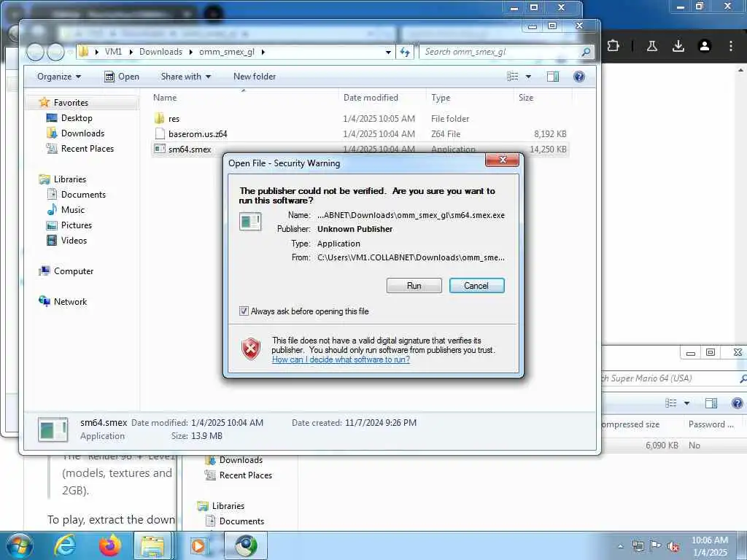Open address bar history dropdown
Screen dimensions: 747x560
[388, 52]
